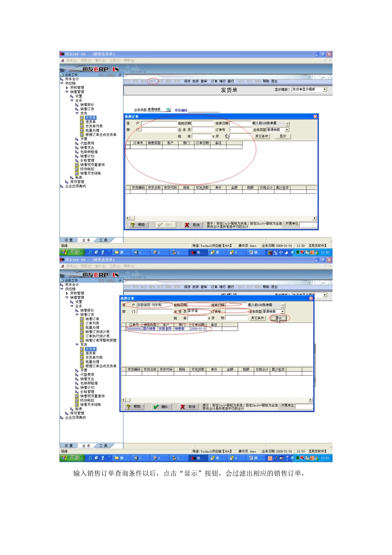Expand 采购管理 node in upper tree
Viewport: 392px width, 555px height.
click(67, 88)
